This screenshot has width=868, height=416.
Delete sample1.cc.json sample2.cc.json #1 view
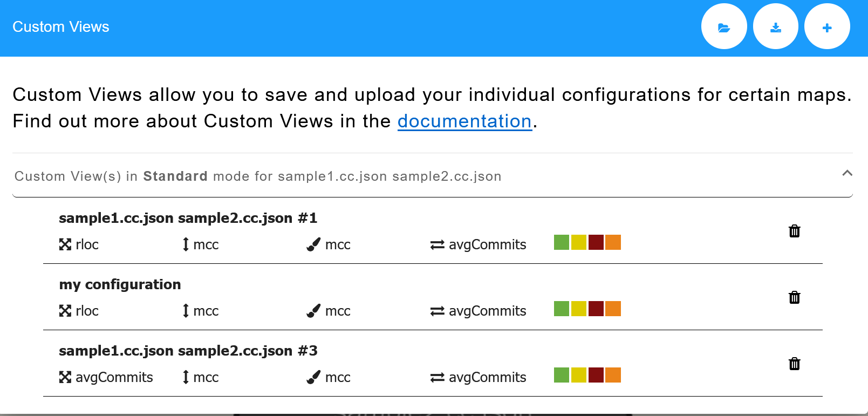click(795, 231)
